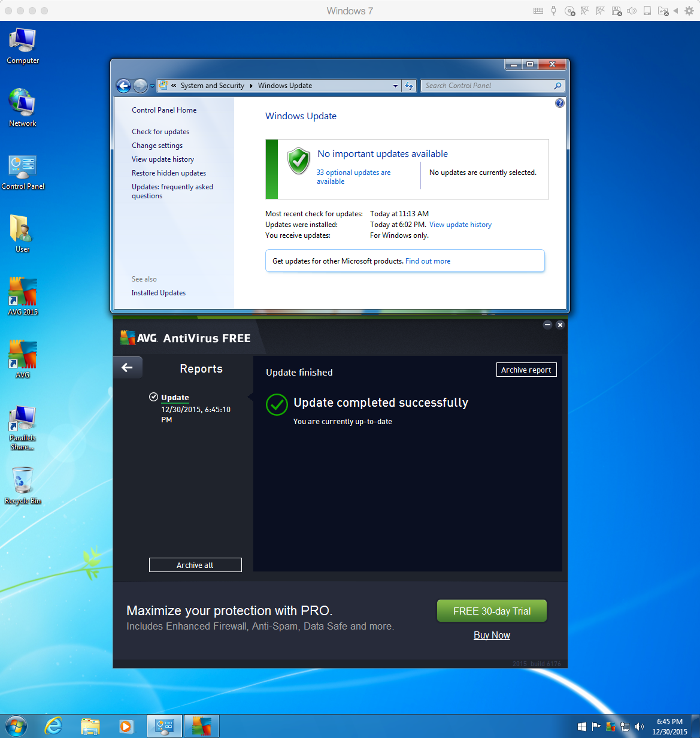Click the volume speaker icon in the tray

click(x=640, y=726)
